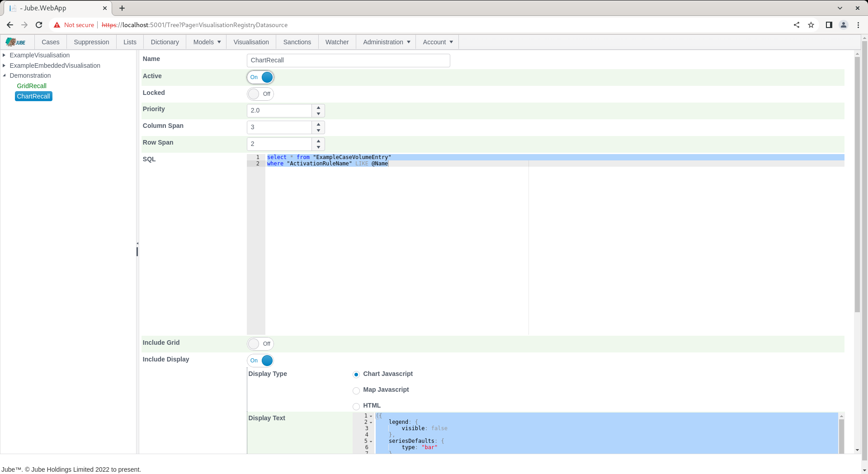Decrease Row Span with down arrow

pos(319,147)
